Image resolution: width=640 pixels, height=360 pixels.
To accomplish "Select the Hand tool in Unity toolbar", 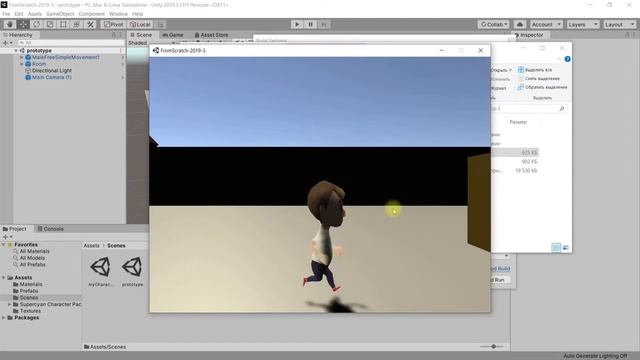I will (9, 24).
